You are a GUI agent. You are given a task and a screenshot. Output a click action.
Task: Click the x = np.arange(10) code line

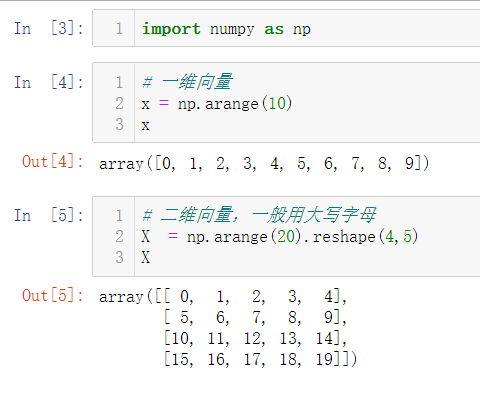217,104
